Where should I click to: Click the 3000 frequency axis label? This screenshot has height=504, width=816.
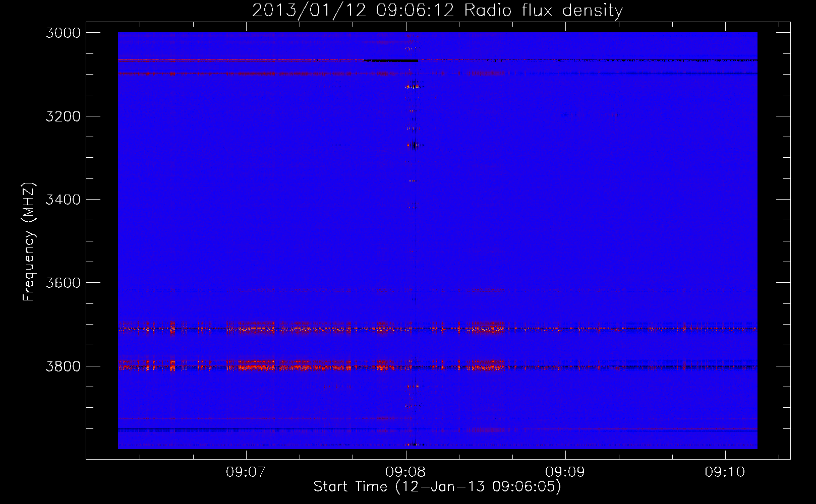click(x=63, y=33)
